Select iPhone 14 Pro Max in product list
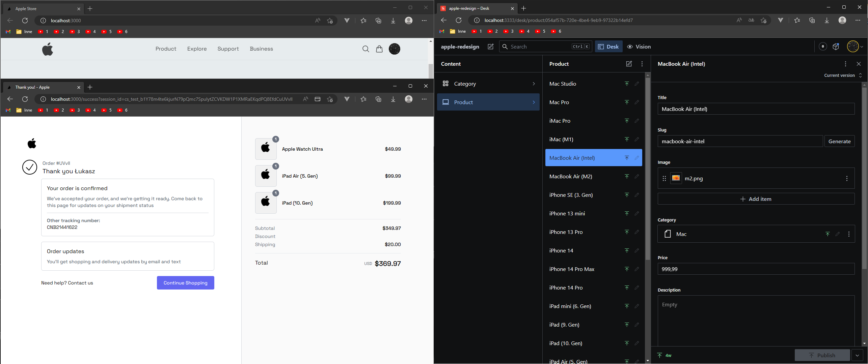The width and height of the screenshot is (868, 364). pyautogui.click(x=572, y=269)
